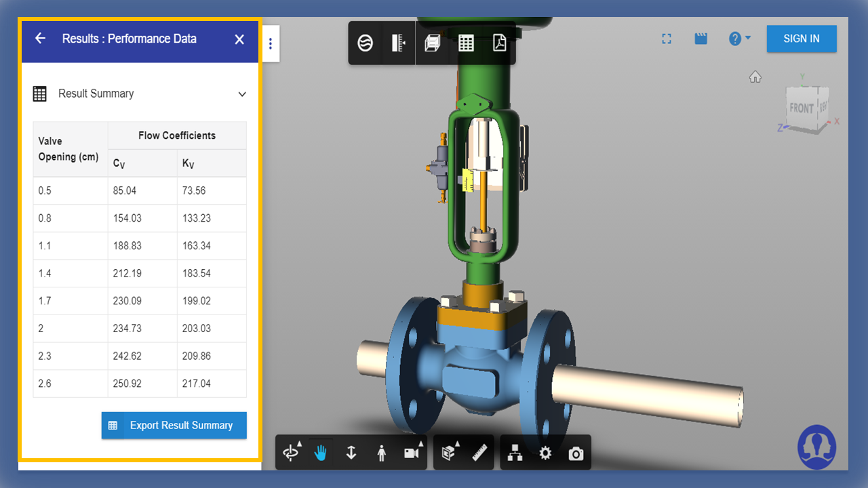
Task: Select the measure ruler tool
Action: tap(480, 453)
